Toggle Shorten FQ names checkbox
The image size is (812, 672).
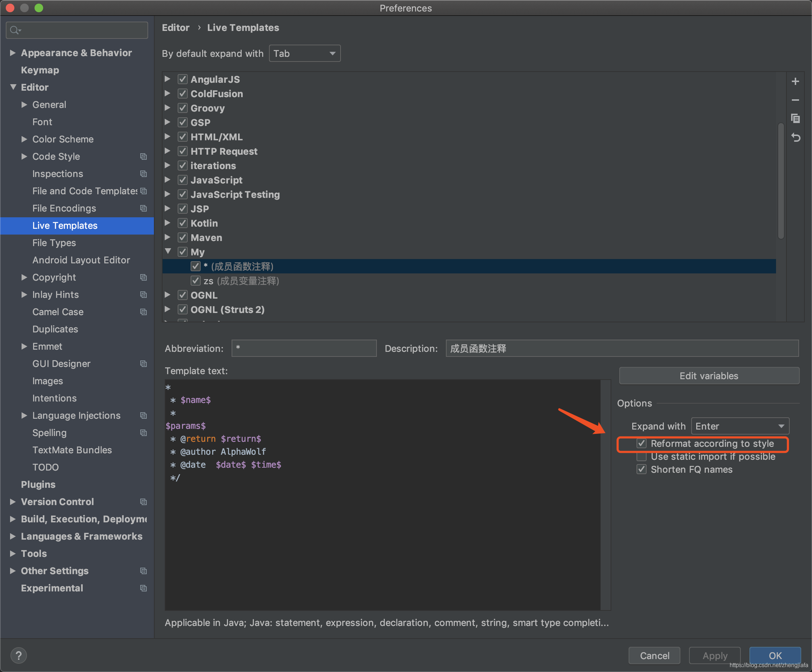tap(642, 469)
